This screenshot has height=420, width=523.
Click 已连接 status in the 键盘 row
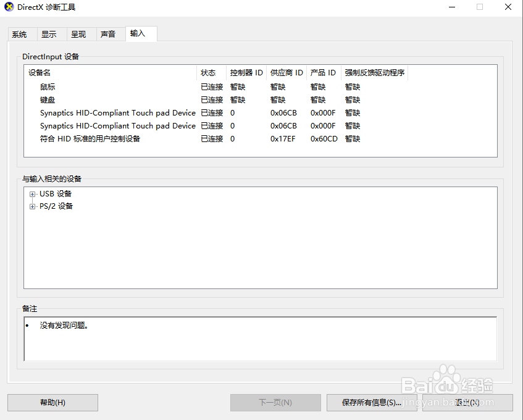pyautogui.click(x=212, y=99)
